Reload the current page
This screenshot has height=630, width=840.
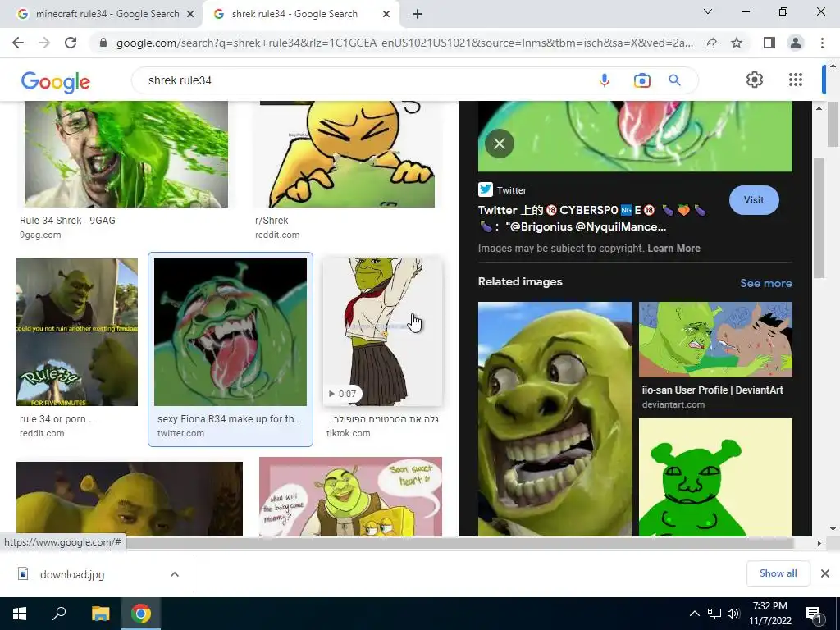[71, 43]
